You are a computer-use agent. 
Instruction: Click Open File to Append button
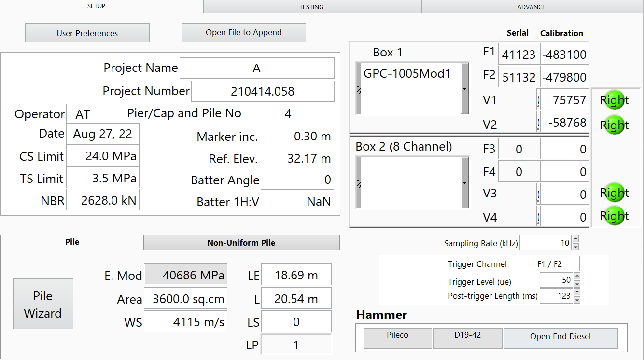244,32
